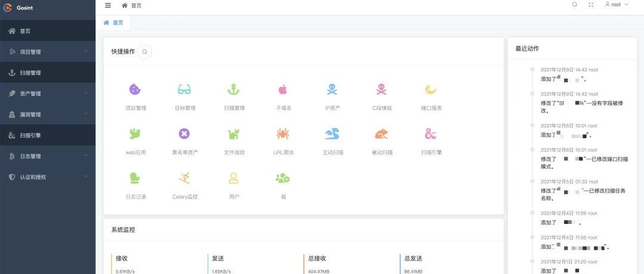Expand the 认证和授权 sidebar menu
Viewport: 644px width, 274px height.
click(48, 177)
